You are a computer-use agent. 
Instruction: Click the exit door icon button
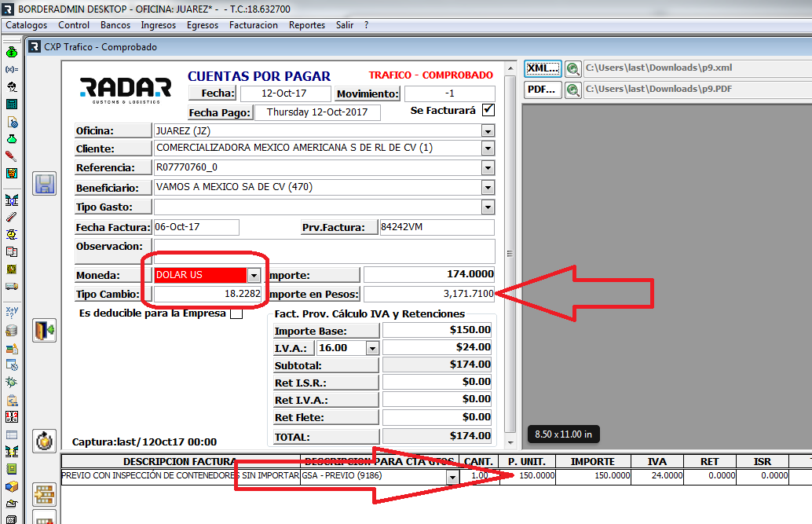[x=45, y=330]
